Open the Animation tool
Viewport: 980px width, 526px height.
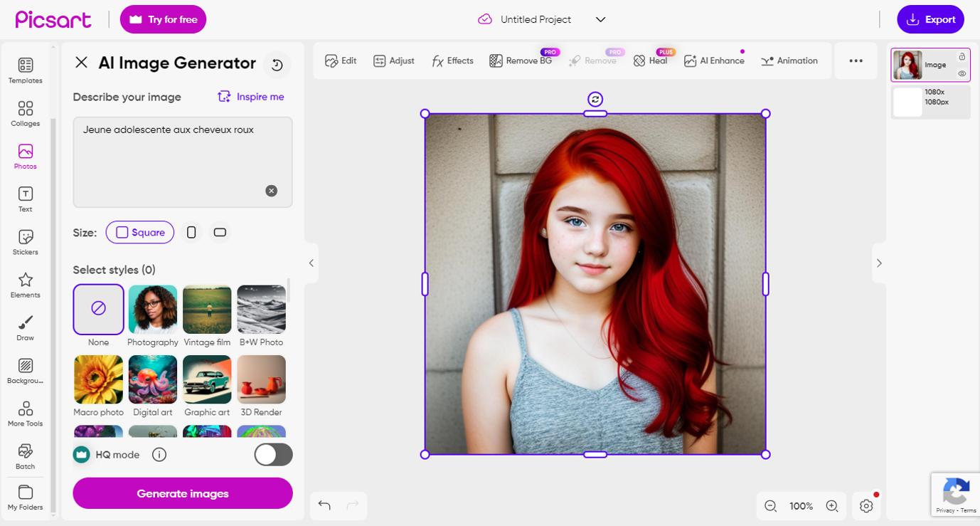point(789,61)
